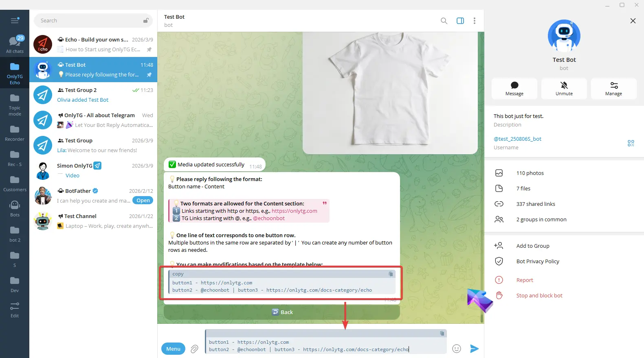
Task: Switch to the All chats folder
Action: click(15, 44)
